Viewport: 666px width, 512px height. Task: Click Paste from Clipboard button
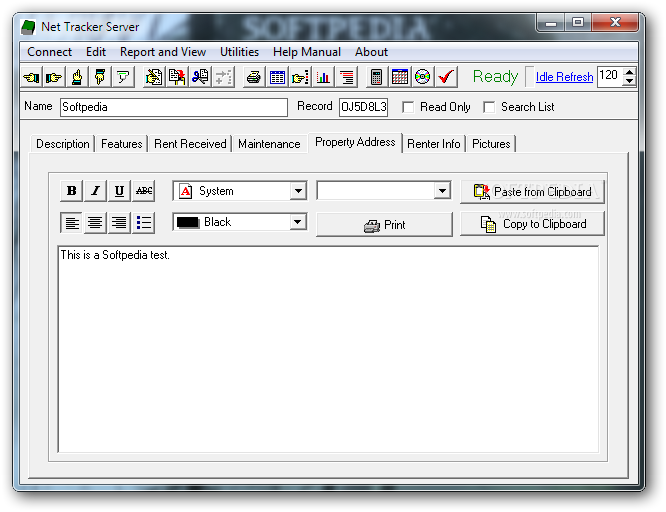[x=532, y=192]
